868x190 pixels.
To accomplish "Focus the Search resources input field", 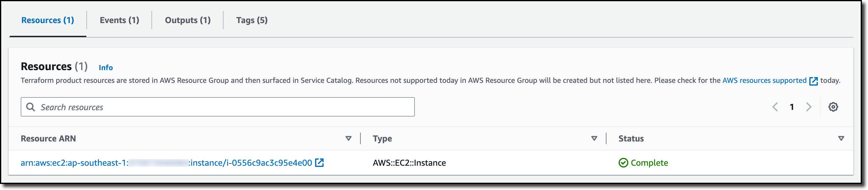I will (x=222, y=107).
